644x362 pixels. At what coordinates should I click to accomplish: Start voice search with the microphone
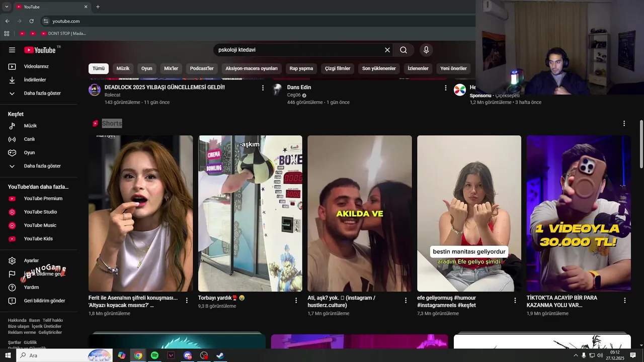(426, 50)
